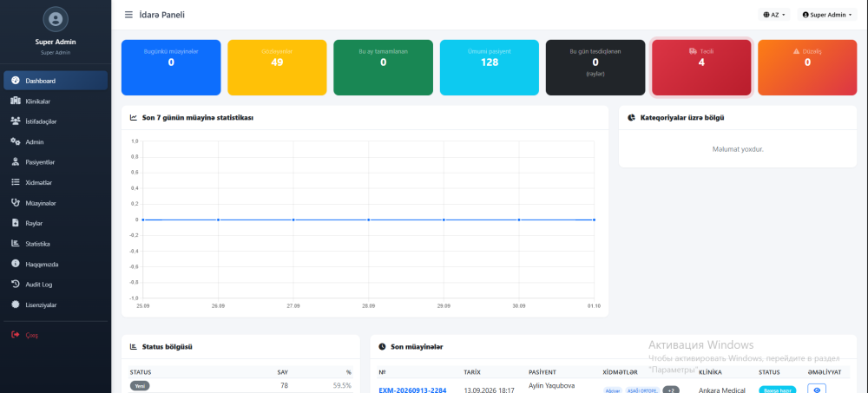This screenshot has width=868, height=393.
Task: Click the bar-chart icon beside Status bölgüsü
Action: [x=134, y=346]
